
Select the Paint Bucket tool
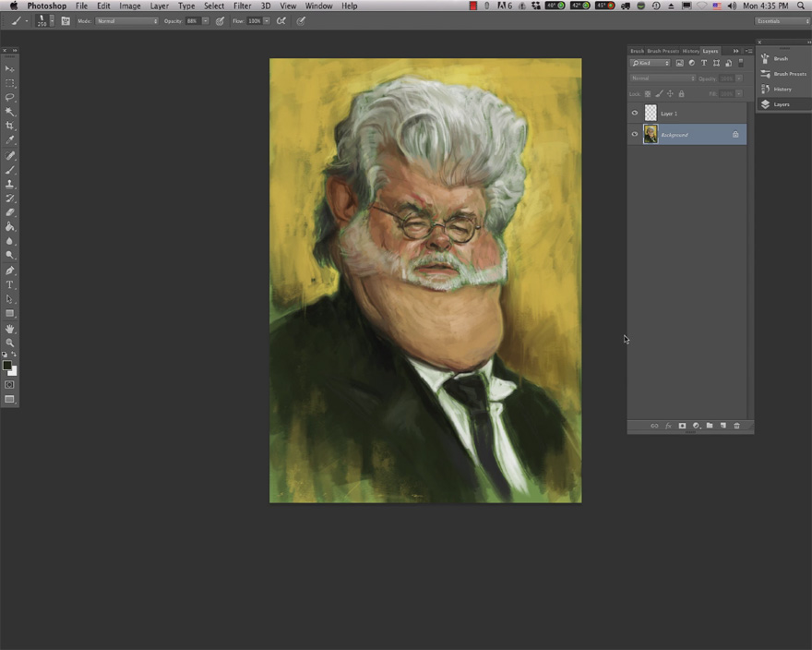[9, 226]
